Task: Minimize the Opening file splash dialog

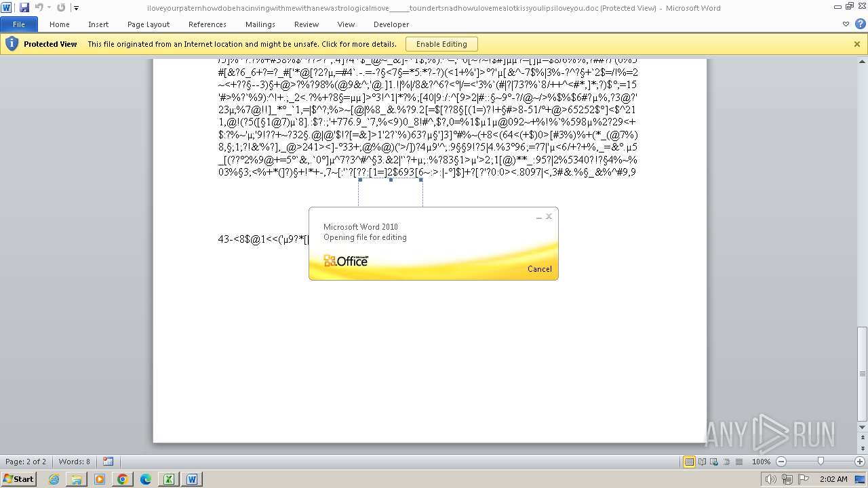Action: point(539,217)
